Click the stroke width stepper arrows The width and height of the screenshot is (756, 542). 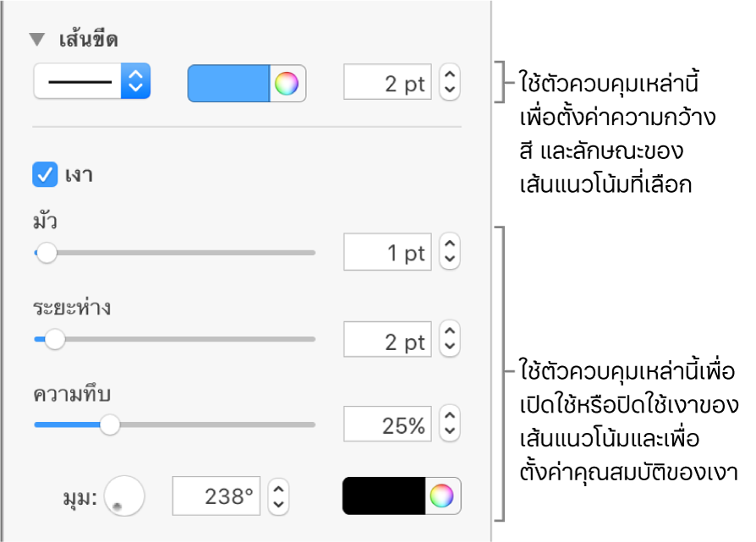(450, 84)
